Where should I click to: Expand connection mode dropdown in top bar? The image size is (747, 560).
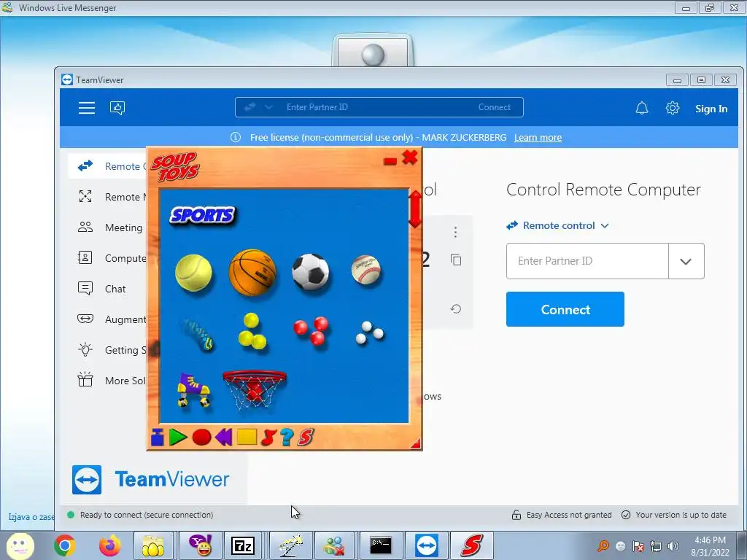(x=268, y=107)
